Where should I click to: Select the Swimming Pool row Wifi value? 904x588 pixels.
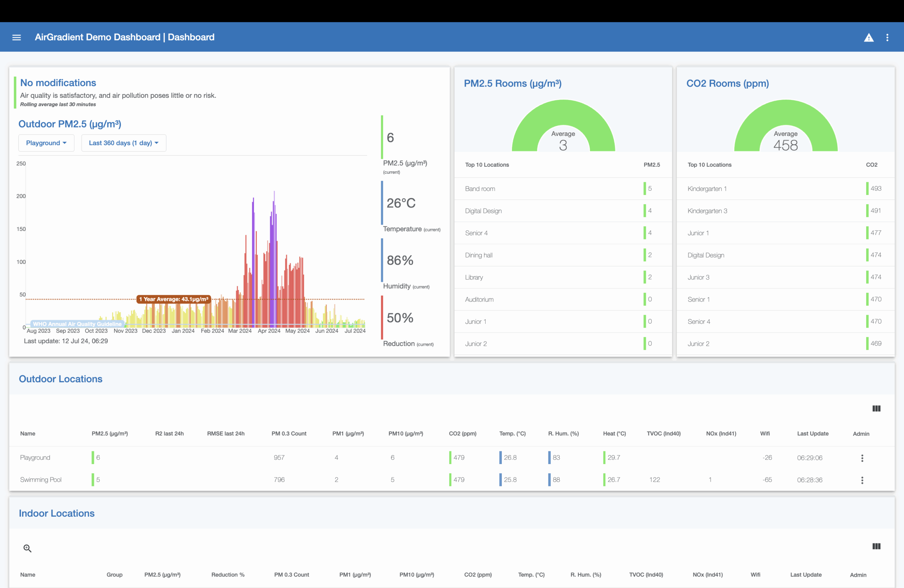click(x=767, y=480)
